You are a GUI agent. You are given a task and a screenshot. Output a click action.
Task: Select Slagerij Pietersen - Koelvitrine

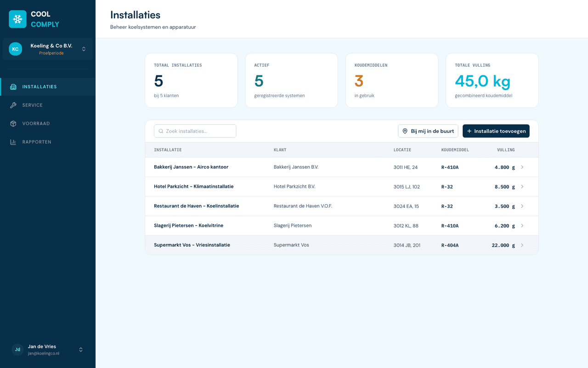(188, 225)
